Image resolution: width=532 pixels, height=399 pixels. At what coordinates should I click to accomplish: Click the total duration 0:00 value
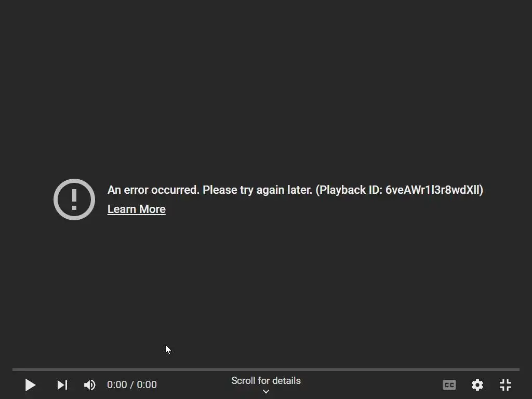tap(147, 385)
